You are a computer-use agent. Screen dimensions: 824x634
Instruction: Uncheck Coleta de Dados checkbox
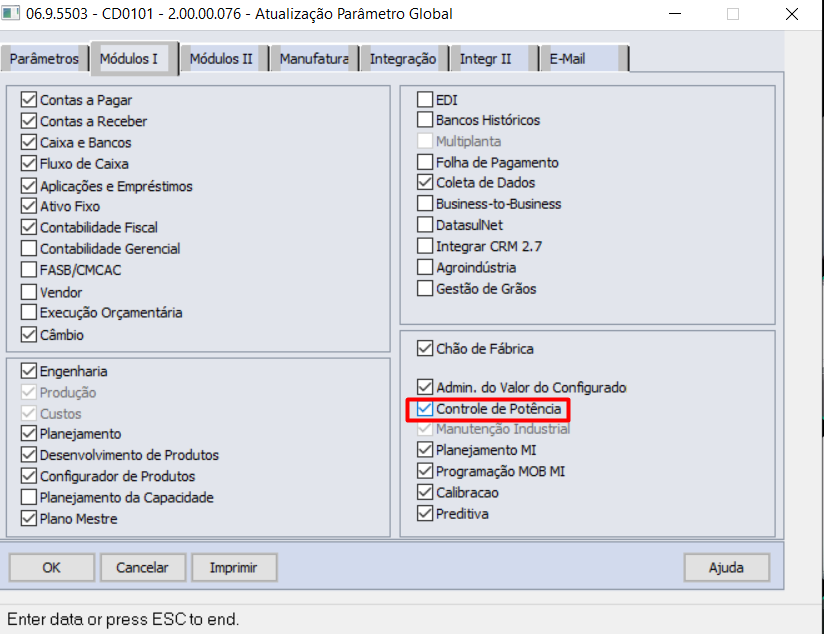pos(425,182)
